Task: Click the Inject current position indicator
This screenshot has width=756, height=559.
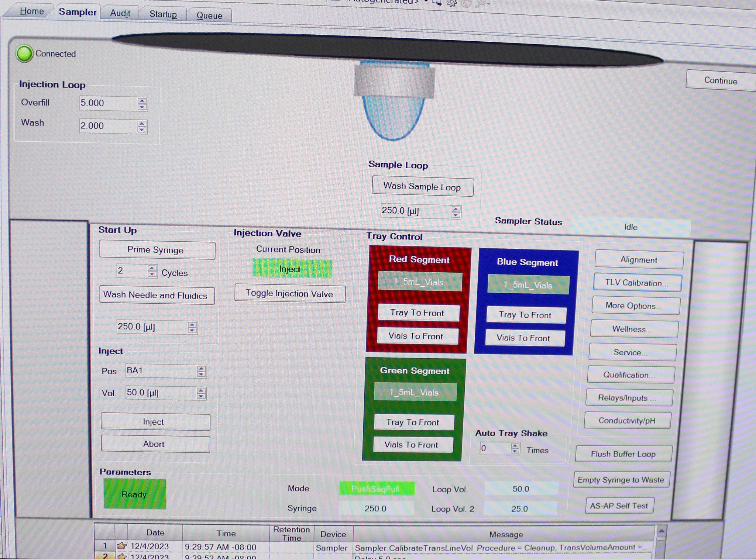Action: point(290,269)
